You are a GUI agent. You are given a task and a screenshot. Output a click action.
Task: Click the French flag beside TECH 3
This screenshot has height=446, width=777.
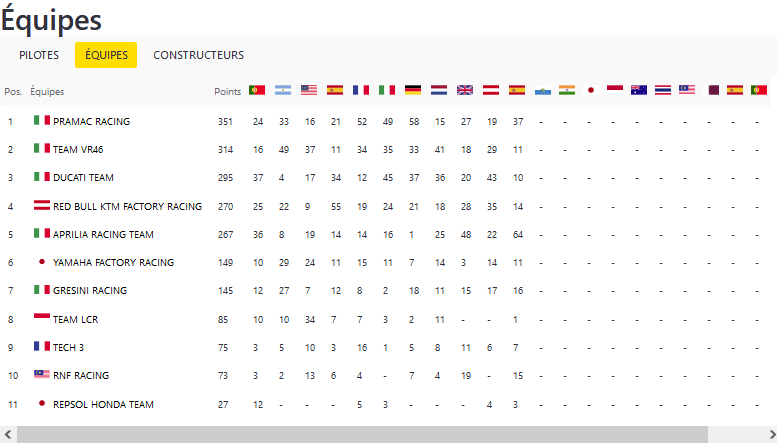(42, 347)
